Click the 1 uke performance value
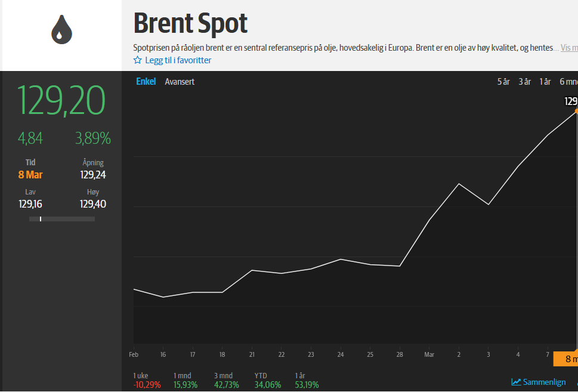The width and height of the screenshot is (578, 392). pos(147,385)
